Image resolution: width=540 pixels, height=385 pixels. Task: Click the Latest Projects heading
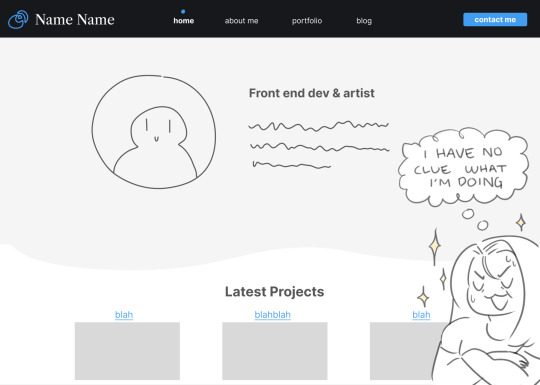(x=274, y=292)
